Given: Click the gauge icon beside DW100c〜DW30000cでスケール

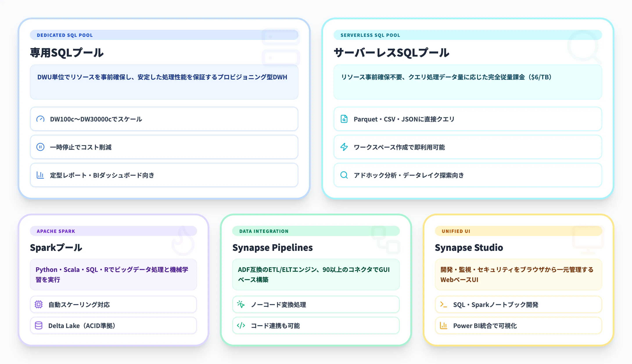Looking at the screenshot, I should (40, 119).
